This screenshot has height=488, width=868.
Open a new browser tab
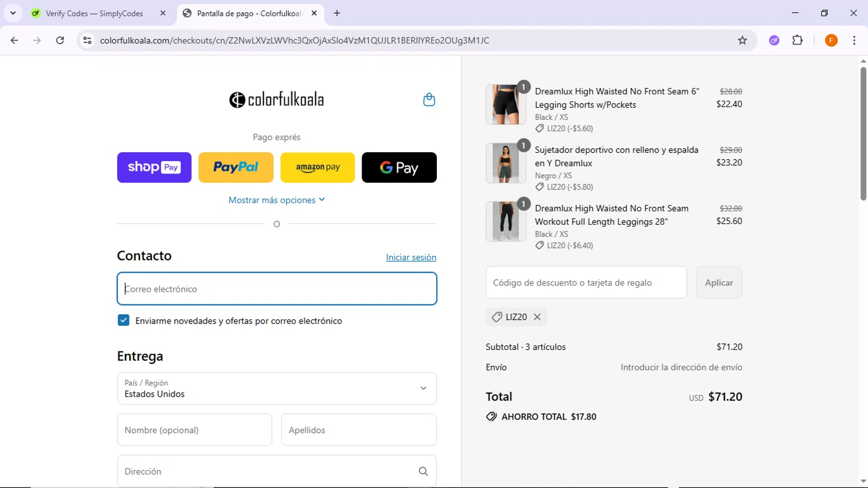pyautogui.click(x=337, y=13)
